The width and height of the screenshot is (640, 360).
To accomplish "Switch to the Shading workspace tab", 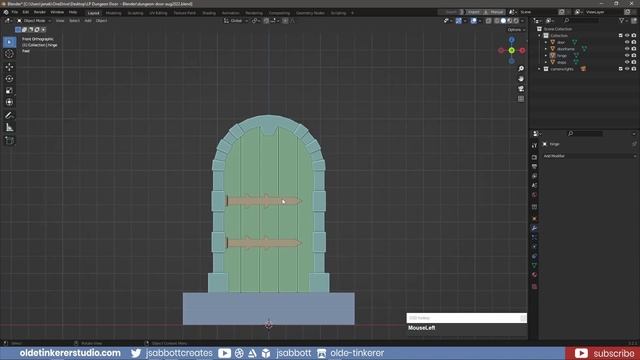I will (x=209, y=13).
